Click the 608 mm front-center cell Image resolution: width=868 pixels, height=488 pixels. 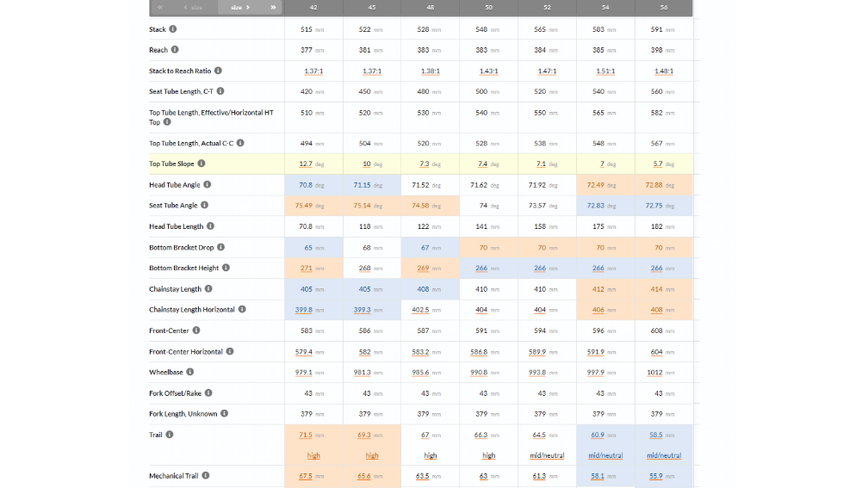(x=664, y=330)
